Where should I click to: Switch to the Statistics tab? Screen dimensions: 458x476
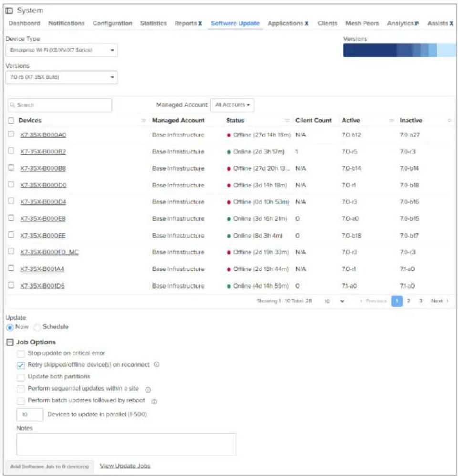[x=153, y=23]
